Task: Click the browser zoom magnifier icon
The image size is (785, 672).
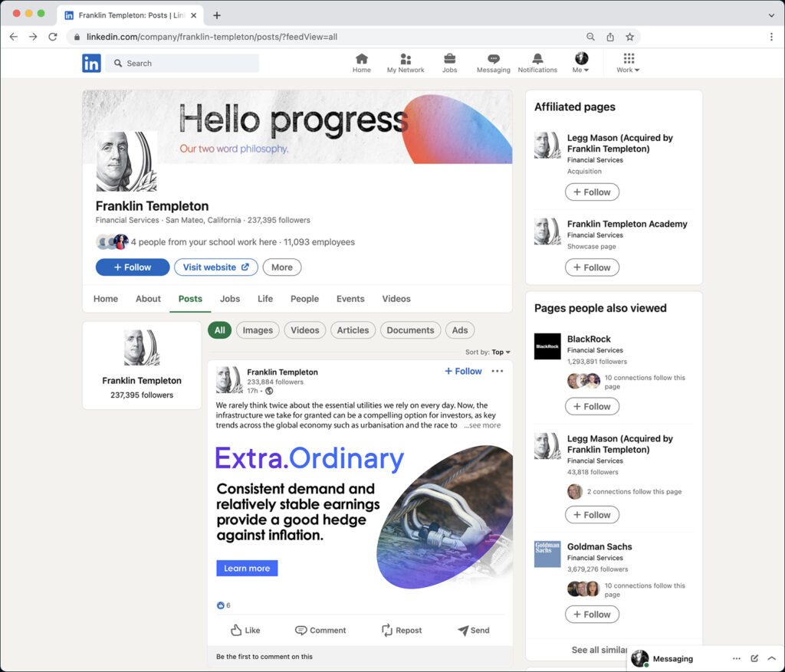Action: tap(591, 37)
